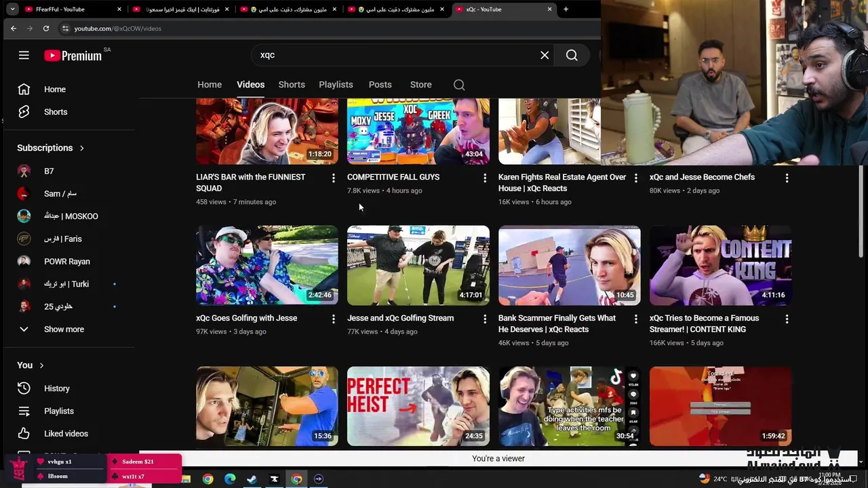Image resolution: width=868 pixels, height=488 pixels.
Task: Open options for Bank Scammer video
Action: [x=635, y=319]
